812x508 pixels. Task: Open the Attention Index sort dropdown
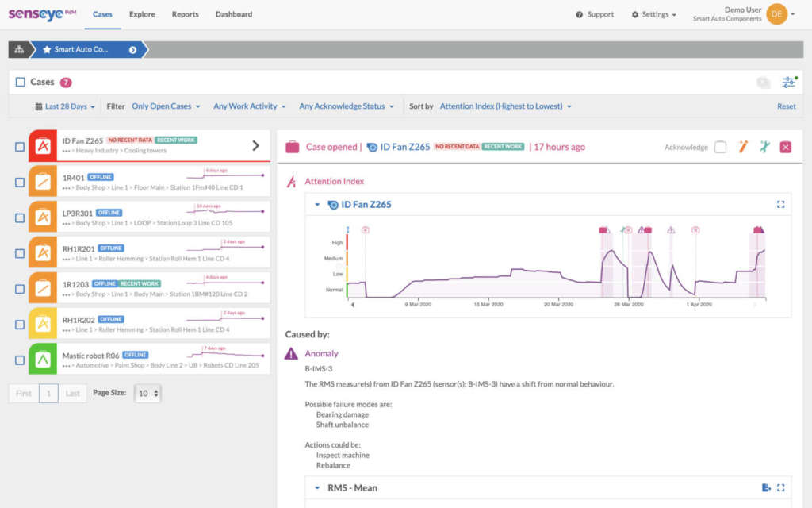[x=505, y=106]
